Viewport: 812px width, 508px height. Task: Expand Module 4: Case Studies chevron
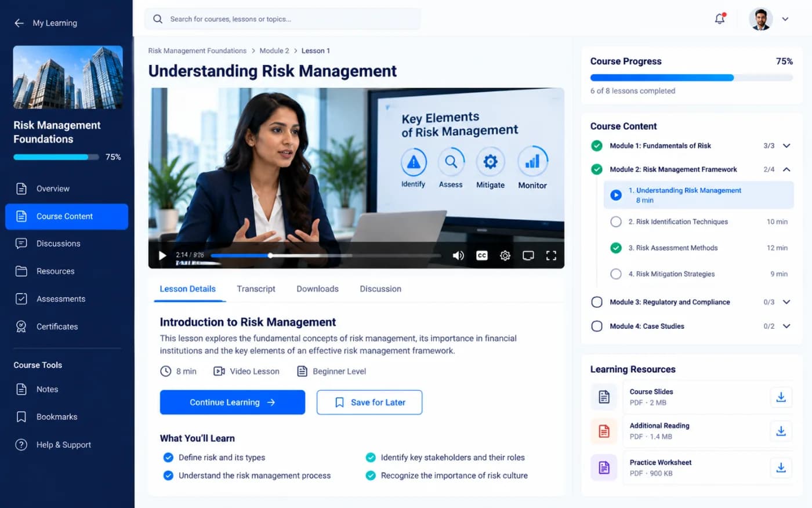786,326
